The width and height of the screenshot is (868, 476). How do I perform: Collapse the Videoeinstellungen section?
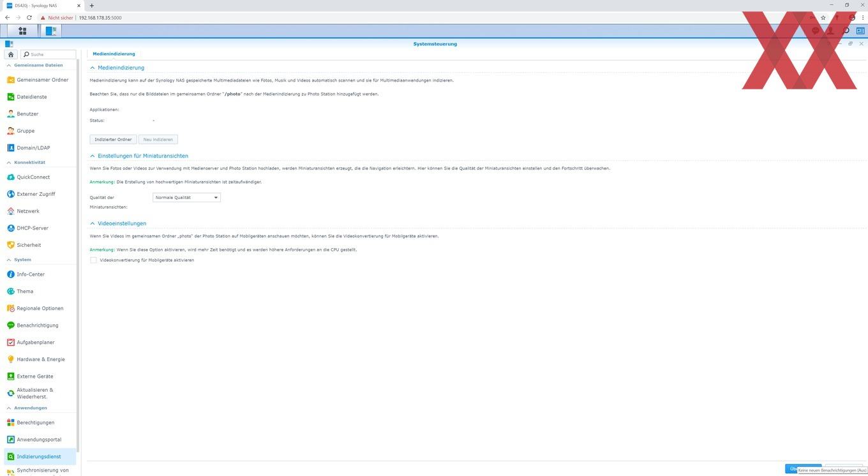tap(93, 223)
